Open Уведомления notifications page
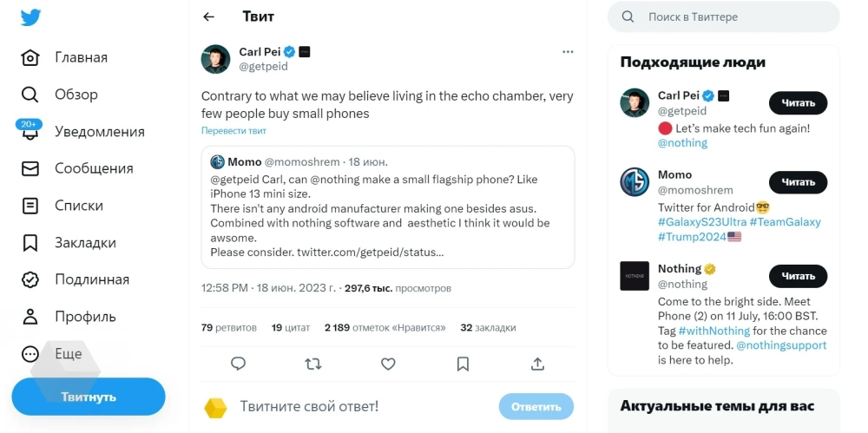 click(x=99, y=132)
